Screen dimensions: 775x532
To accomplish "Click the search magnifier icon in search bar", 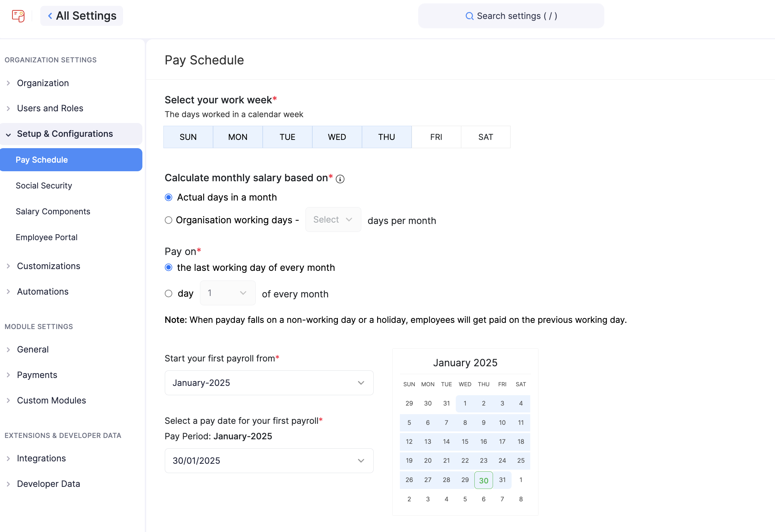I will (x=469, y=16).
